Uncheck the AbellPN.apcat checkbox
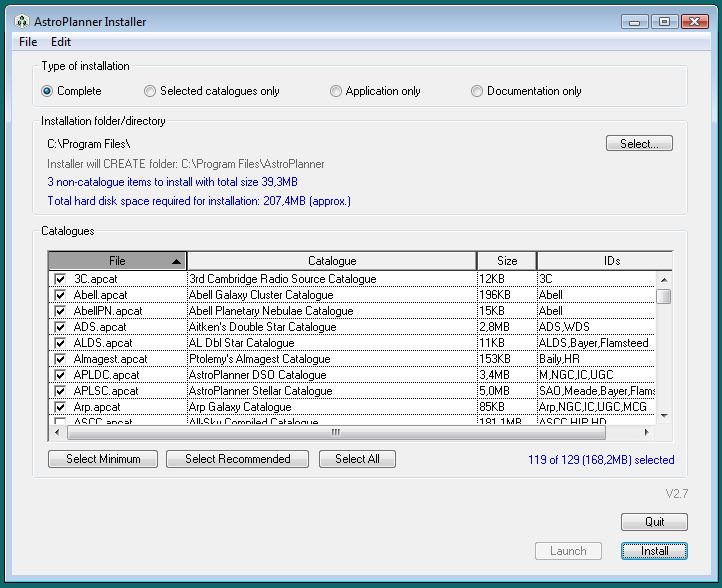722x588 pixels. [x=60, y=311]
